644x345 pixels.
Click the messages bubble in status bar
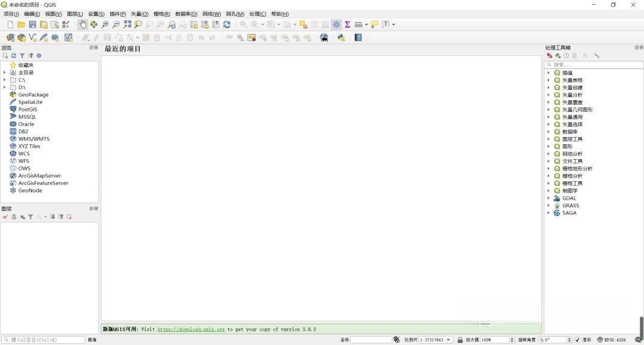click(x=638, y=340)
